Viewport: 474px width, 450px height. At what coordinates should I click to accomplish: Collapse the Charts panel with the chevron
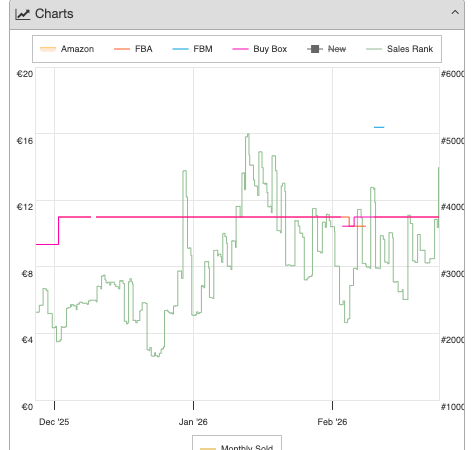click(x=455, y=13)
